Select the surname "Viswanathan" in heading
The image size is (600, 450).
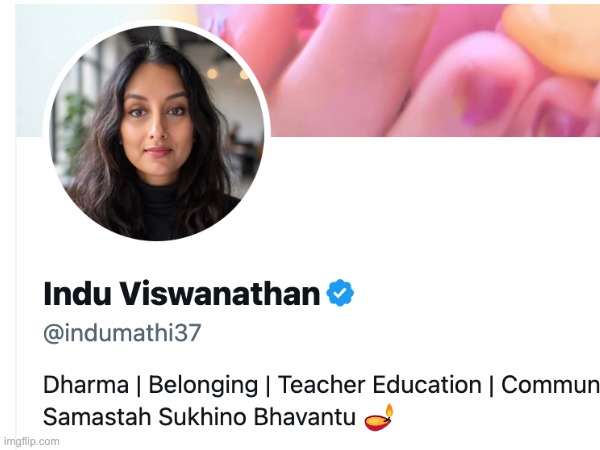[219, 293]
